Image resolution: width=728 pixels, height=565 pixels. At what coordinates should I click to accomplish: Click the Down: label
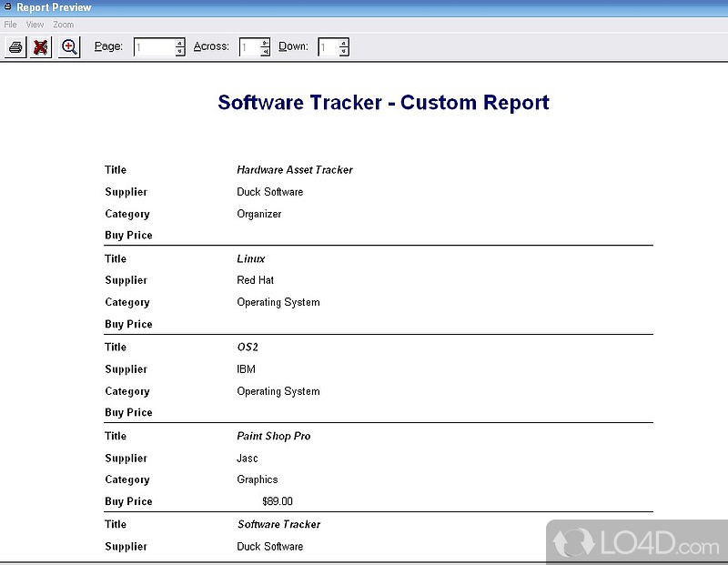pyautogui.click(x=293, y=46)
